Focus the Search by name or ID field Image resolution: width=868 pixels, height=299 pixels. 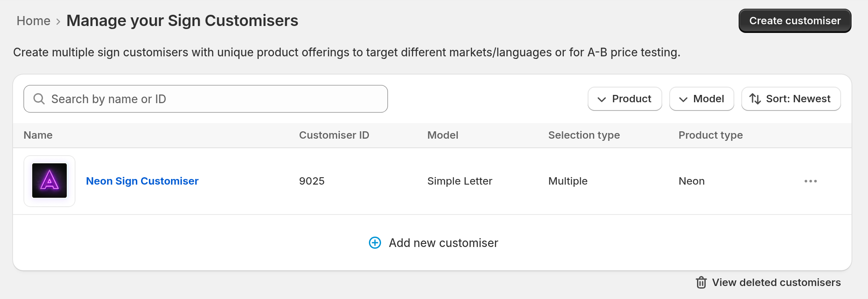[x=205, y=99]
